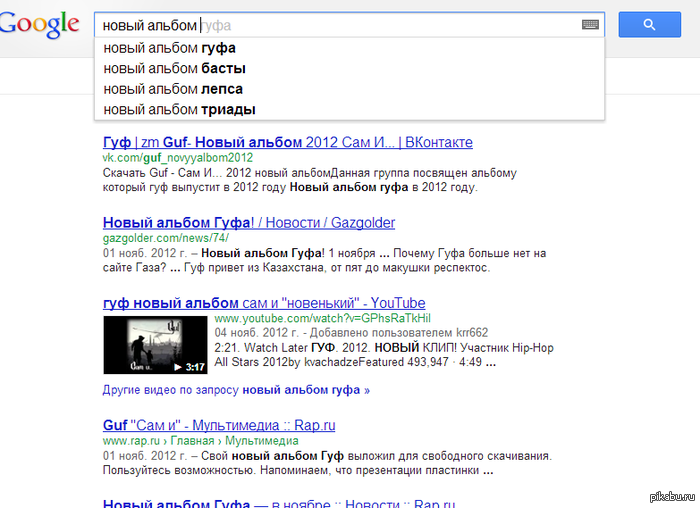Image resolution: width=700 pixels, height=508 pixels.
Task: Open the ВКонтакте Guf album result
Action: click(288, 142)
